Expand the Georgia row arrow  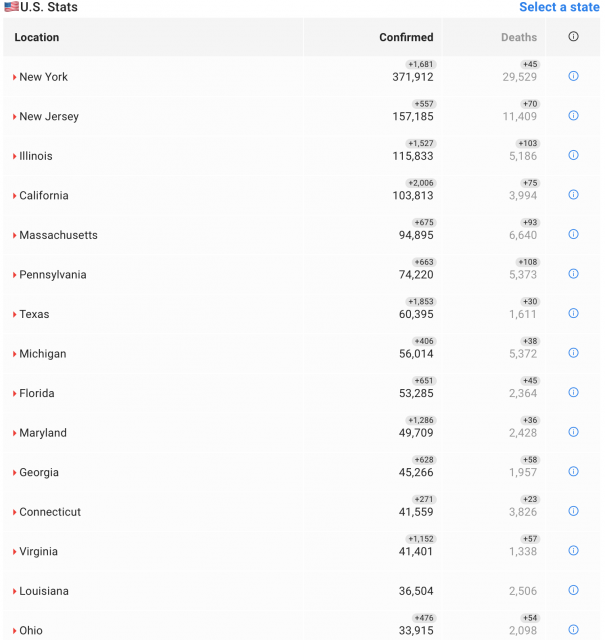15,473
